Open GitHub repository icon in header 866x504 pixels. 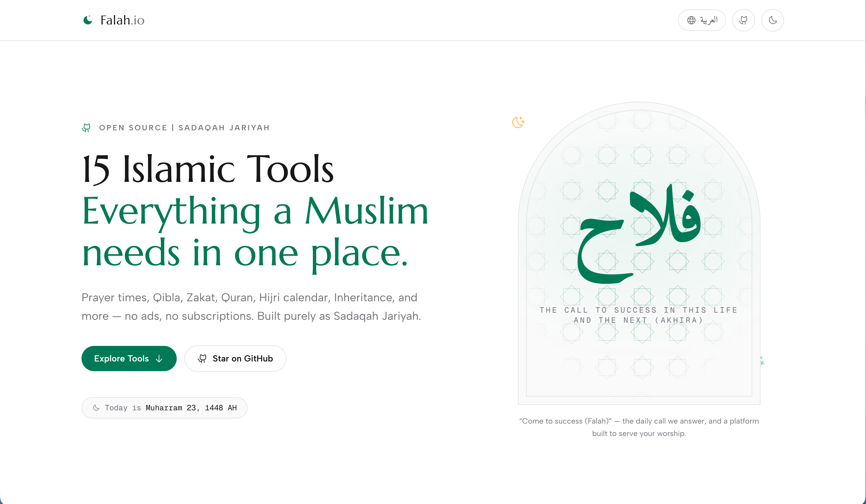tap(743, 20)
